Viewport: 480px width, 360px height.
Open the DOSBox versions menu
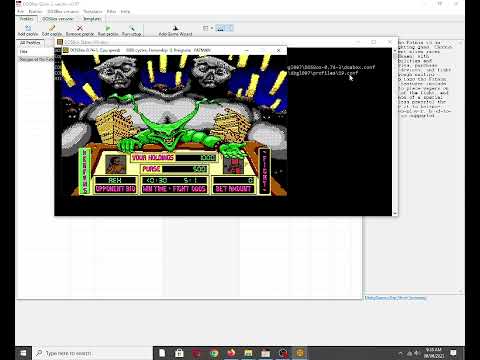(63, 11)
